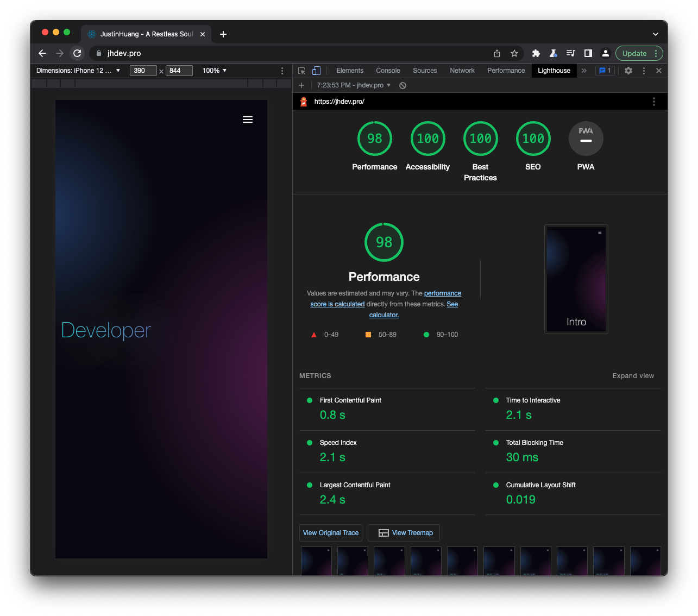The image size is (698, 616).
Task: Open DevTools customize menu dots
Action: pyautogui.click(x=644, y=71)
